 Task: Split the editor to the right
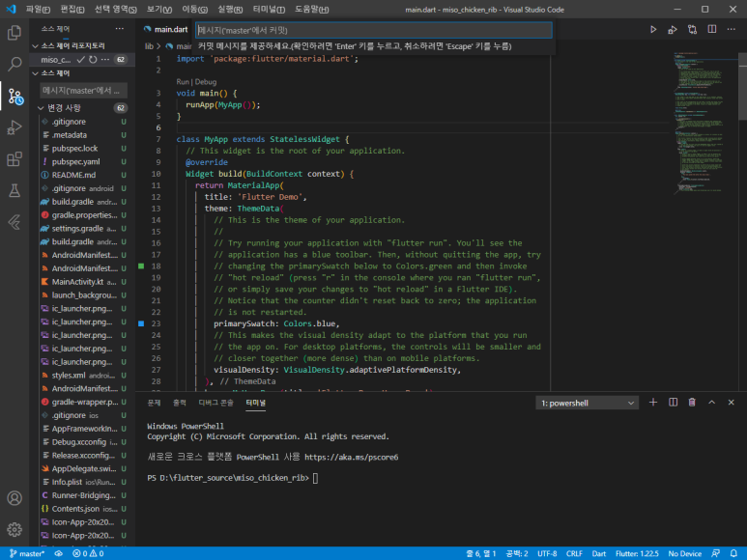pyautogui.click(x=712, y=30)
